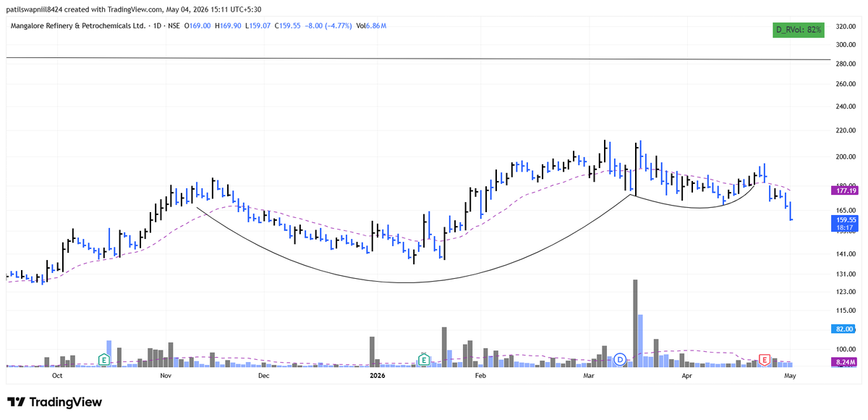
Task: Click the purple 8.24M volume tag
Action: [845, 361]
